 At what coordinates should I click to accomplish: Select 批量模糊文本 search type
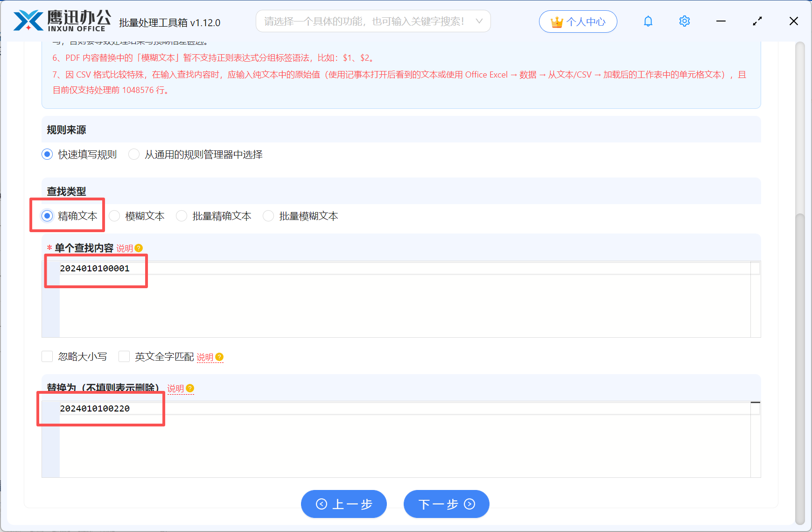click(268, 216)
